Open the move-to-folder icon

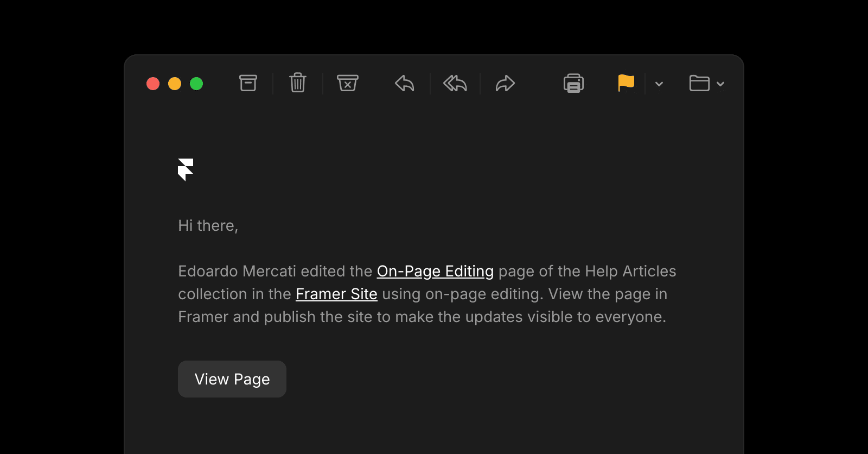pyautogui.click(x=699, y=83)
